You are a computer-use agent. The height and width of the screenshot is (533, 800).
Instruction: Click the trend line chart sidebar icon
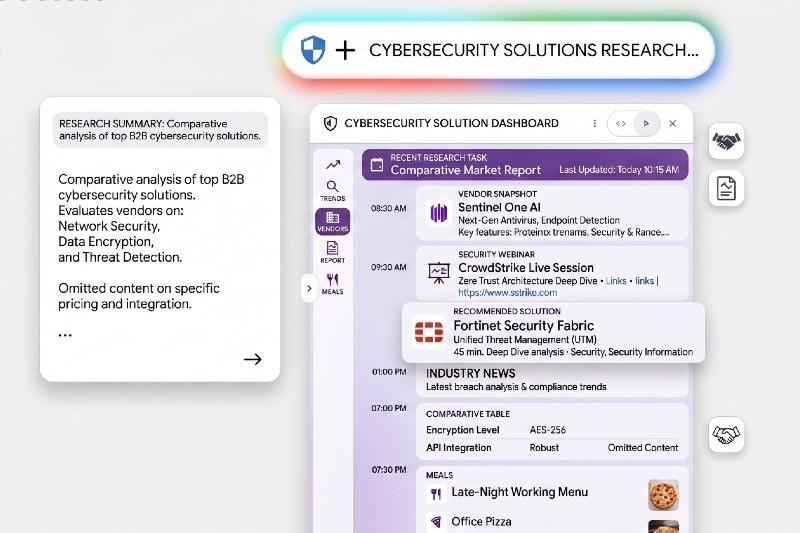pos(333,165)
